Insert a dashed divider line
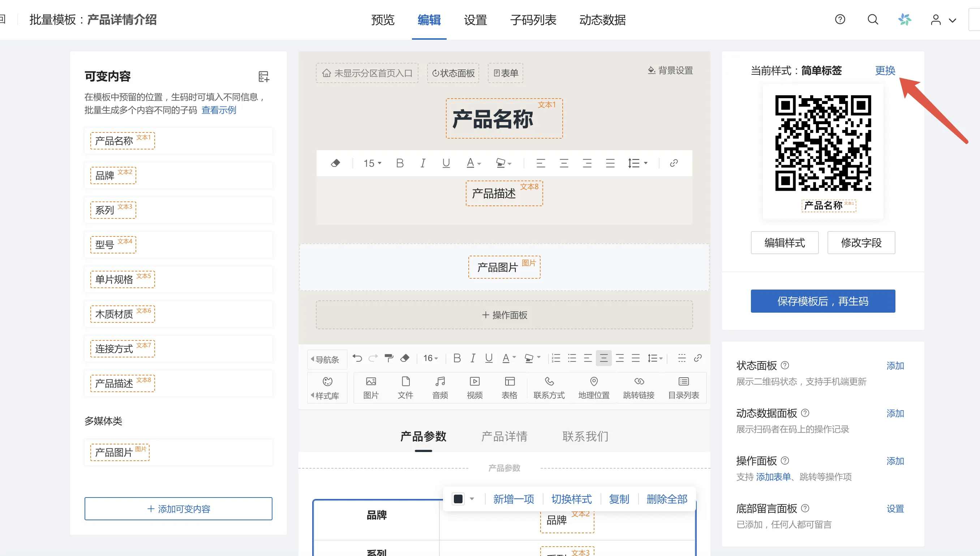 682,358
